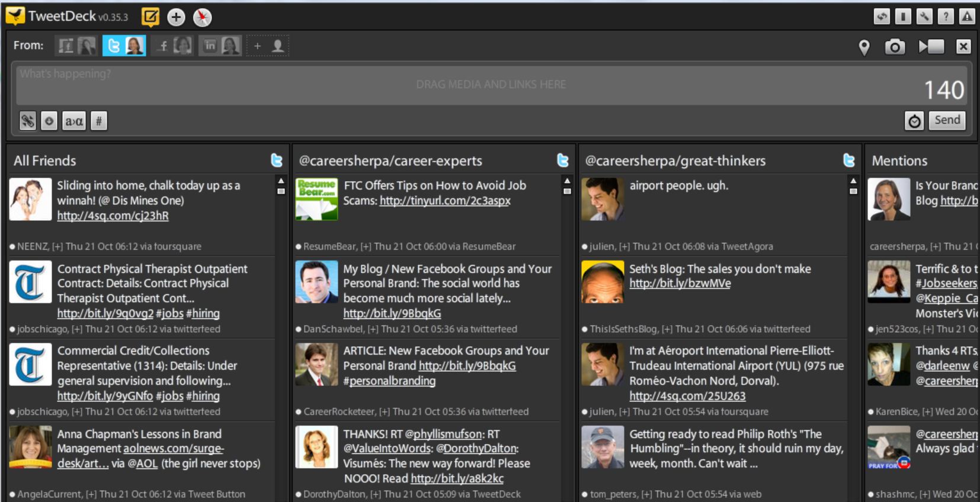980x502 pixels.
Task: Add location with the map pin icon
Action: point(864,47)
